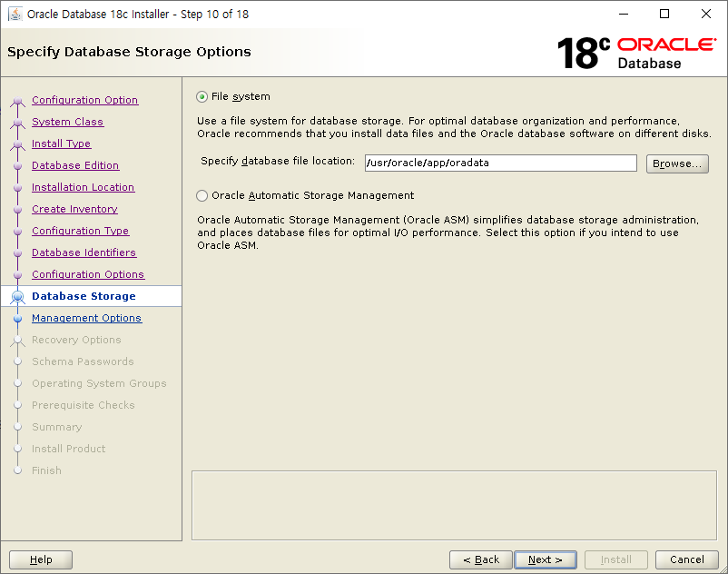The image size is (728, 574).
Task: Click the Java installer icon in title bar
Action: pyautogui.click(x=15, y=14)
